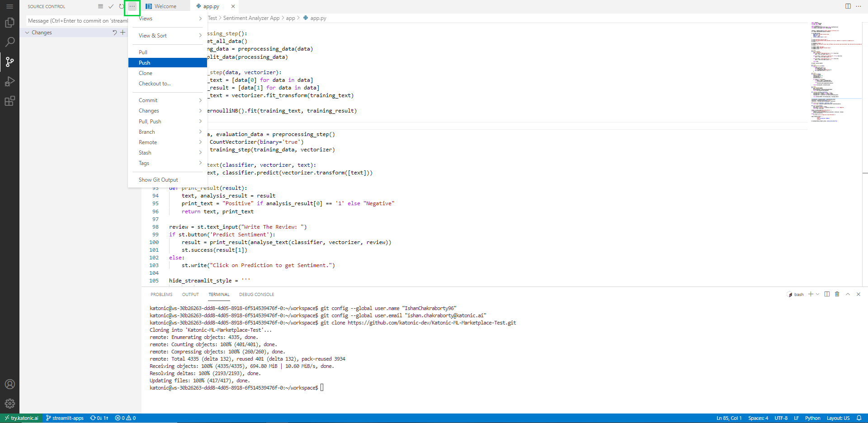Open the PROBLEMS panel tab
The height and width of the screenshot is (423, 868).
(161, 294)
